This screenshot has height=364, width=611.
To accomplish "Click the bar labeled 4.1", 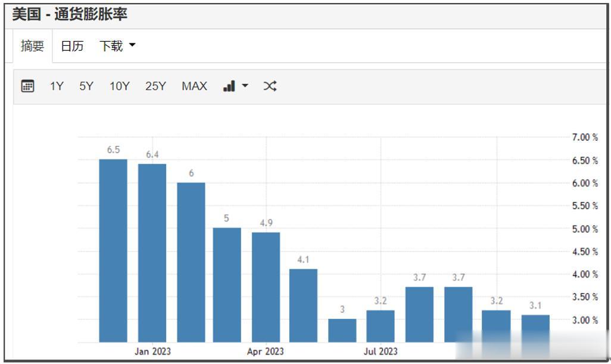I will 303,306.
